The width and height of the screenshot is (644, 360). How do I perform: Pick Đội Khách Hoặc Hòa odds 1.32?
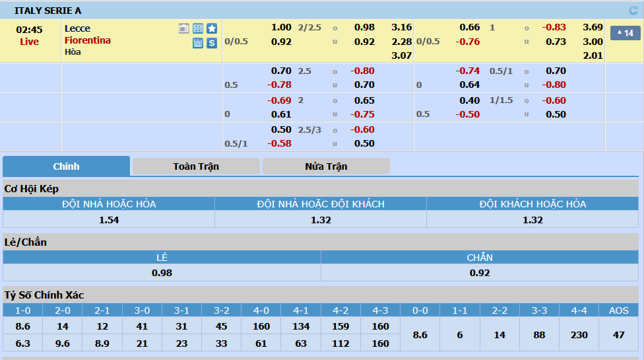(532, 220)
